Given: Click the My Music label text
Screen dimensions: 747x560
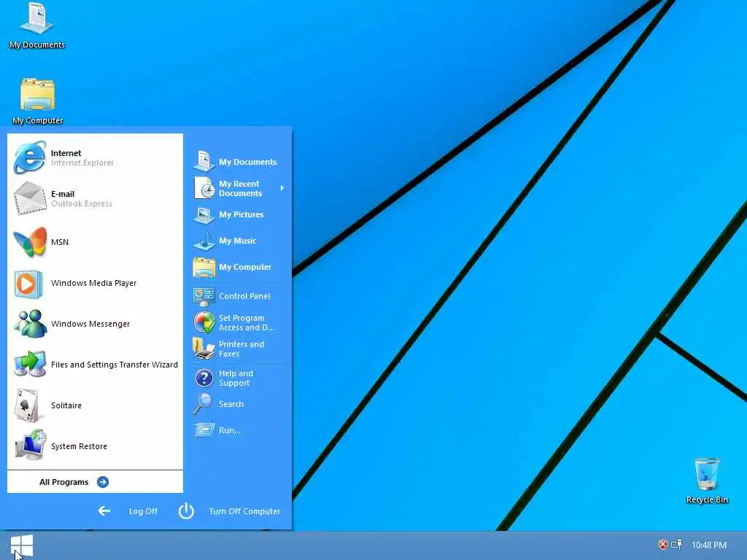Looking at the screenshot, I should click(237, 241).
